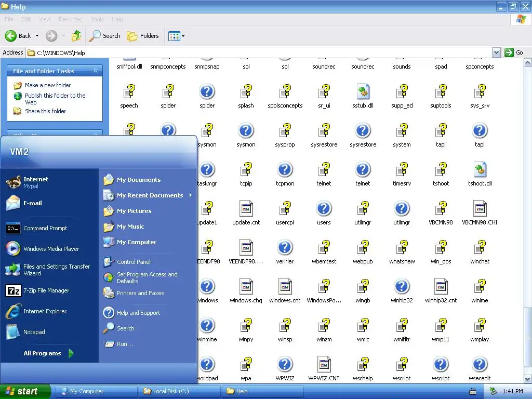
Task: Open the Help menu in menu bar
Action: 117,19
